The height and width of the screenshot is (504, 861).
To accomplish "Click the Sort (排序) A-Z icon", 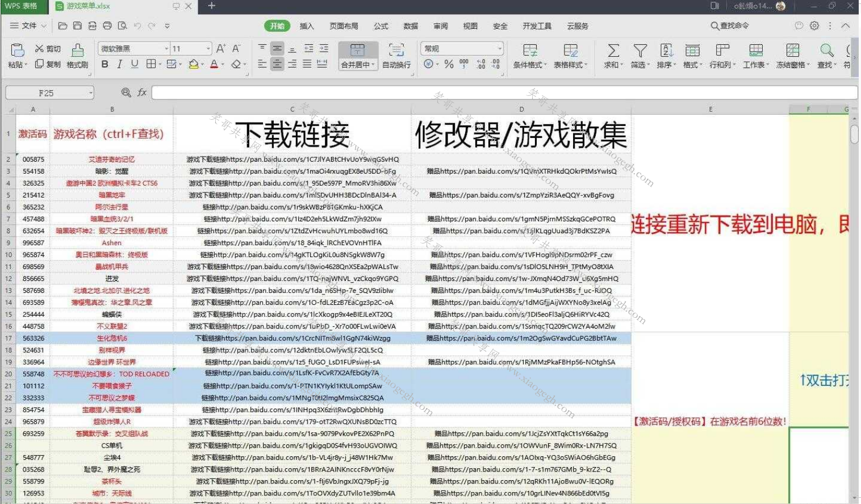I will coord(667,50).
